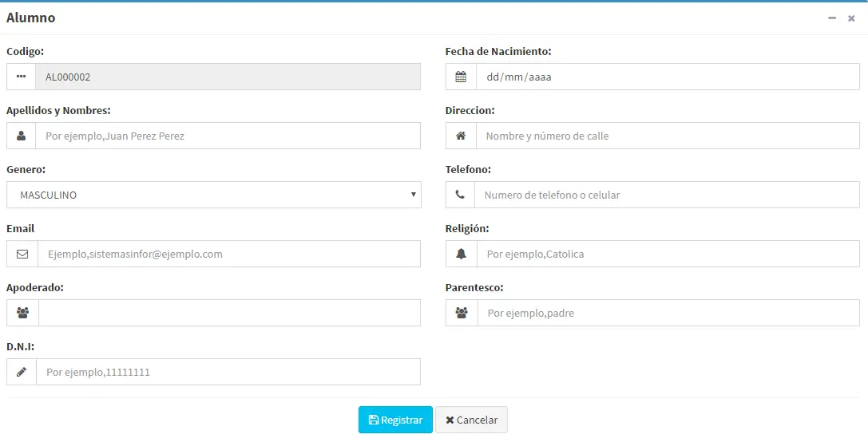Click the ellipsis icon beside Codigo field
The width and height of the screenshot is (868, 446).
pyautogui.click(x=21, y=77)
